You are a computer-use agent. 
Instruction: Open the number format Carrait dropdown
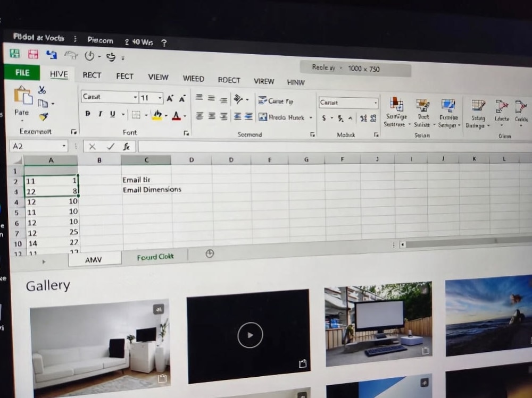pos(375,103)
